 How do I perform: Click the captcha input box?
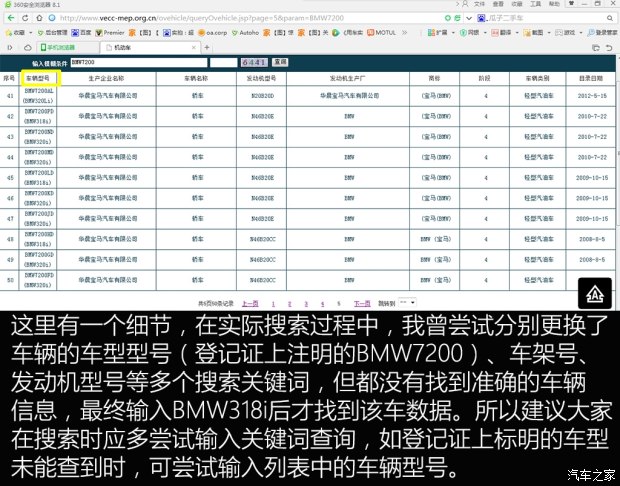(223, 62)
